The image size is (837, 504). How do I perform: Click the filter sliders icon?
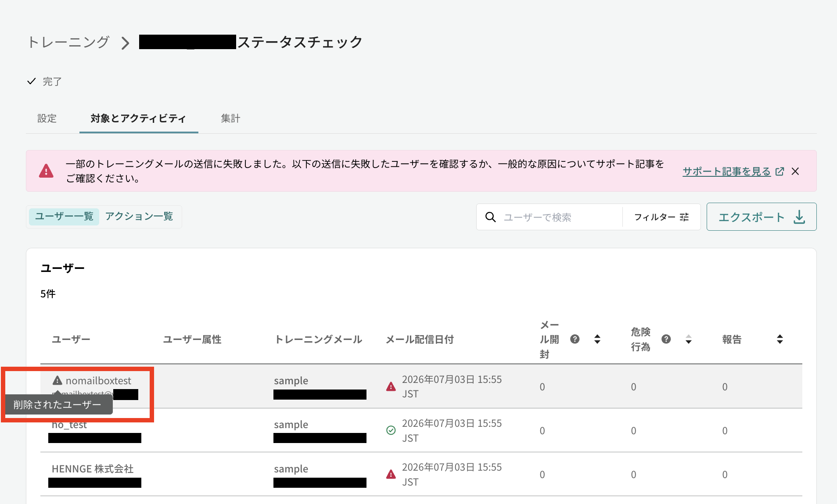click(x=684, y=217)
